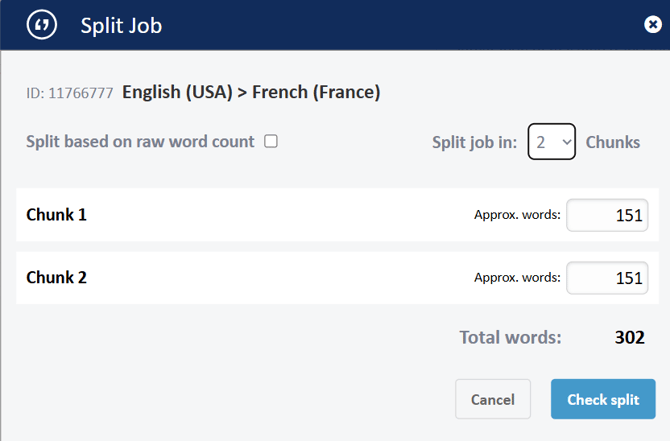Click the Check split button
670x441 pixels.
[x=602, y=399]
